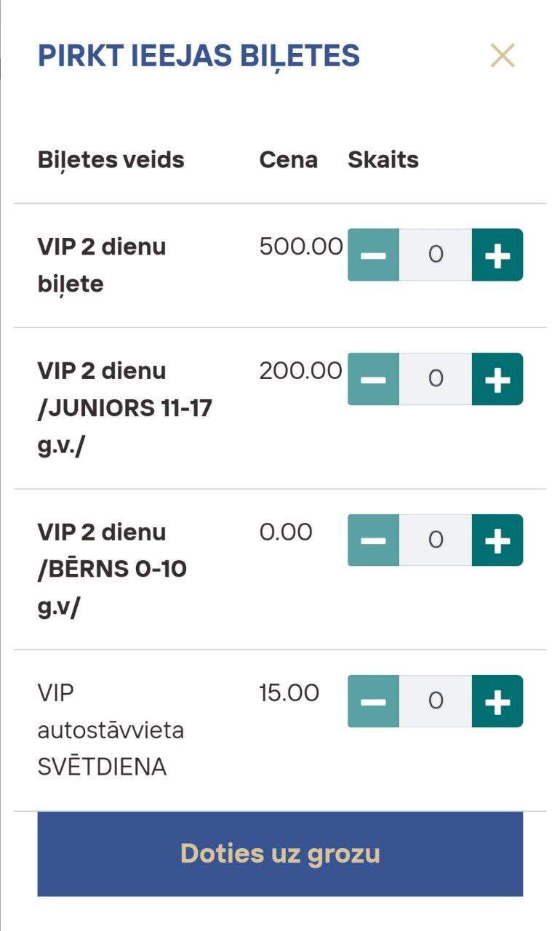Click the VIP 2 dienu JUNIORS label
Viewport: 560px width, 931px height.
pyautogui.click(x=124, y=408)
